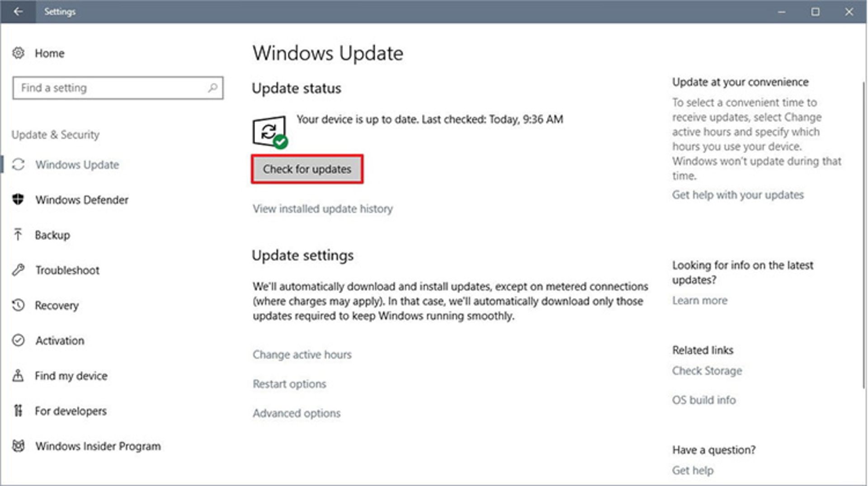The height and width of the screenshot is (486, 868).
Task: Click the Windows Update sync arrows icon
Action: coord(18,165)
